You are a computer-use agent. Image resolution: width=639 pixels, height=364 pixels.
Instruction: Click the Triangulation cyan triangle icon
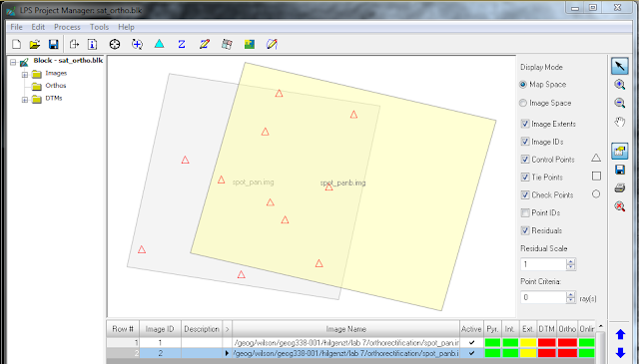point(159,44)
